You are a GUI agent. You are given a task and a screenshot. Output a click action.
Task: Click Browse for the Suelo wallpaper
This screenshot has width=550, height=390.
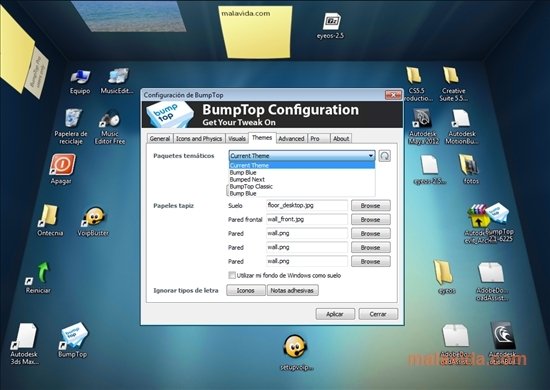click(371, 206)
